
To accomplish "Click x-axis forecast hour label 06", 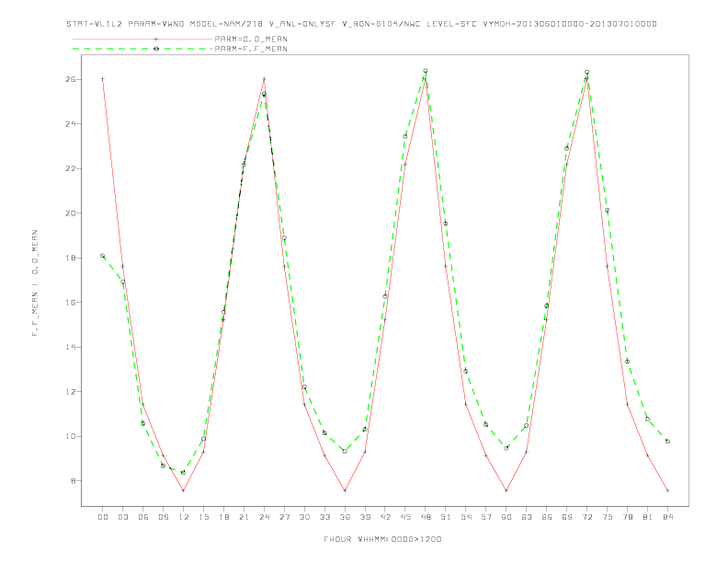I will (x=143, y=517).
